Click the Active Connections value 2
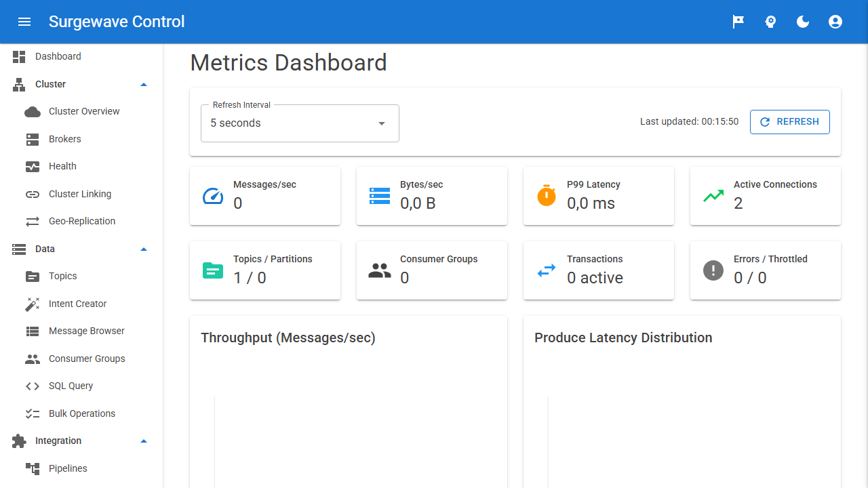Screen dimensions: 868x488 coord(738,203)
